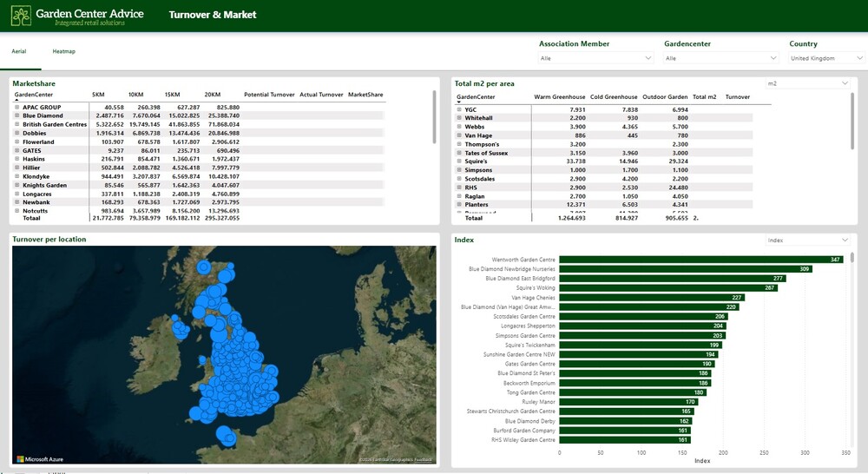Switch to the Heatmap tab
This screenshot has height=474, width=868.
[63, 51]
